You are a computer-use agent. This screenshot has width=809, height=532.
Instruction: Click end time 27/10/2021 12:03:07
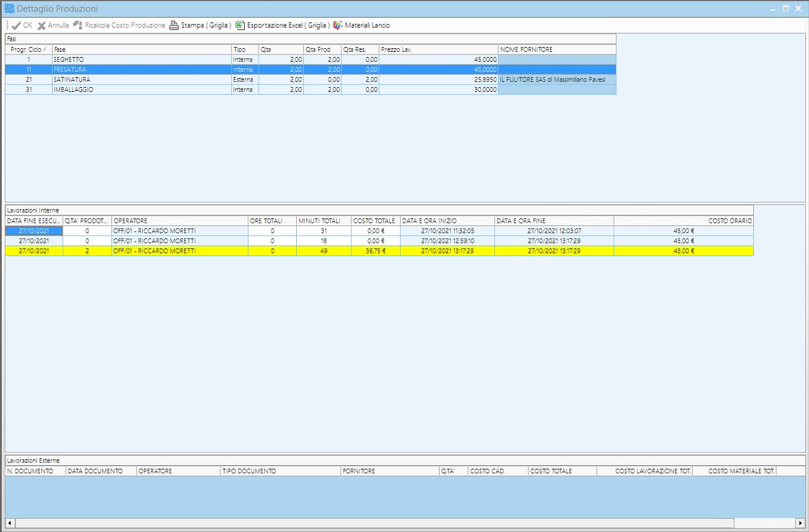(x=554, y=231)
